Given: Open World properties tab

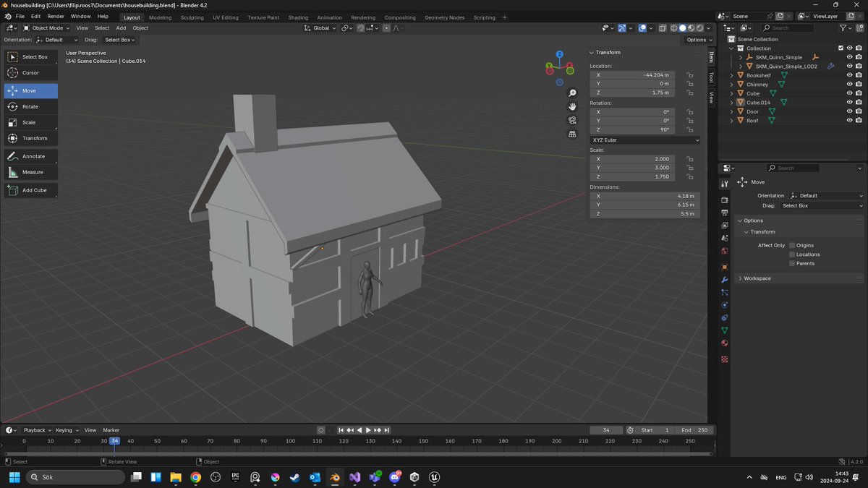Looking at the screenshot, I should coord(724,251).
